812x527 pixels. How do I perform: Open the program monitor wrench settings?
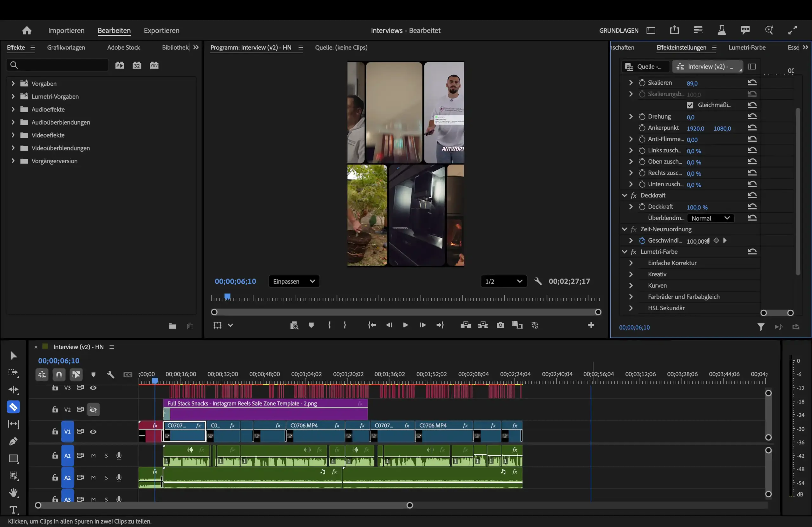538,281
